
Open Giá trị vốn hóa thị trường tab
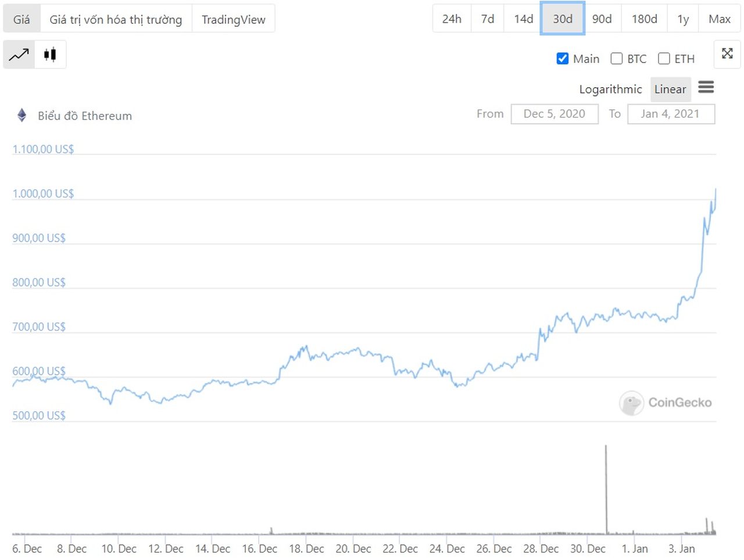point(116,19)
